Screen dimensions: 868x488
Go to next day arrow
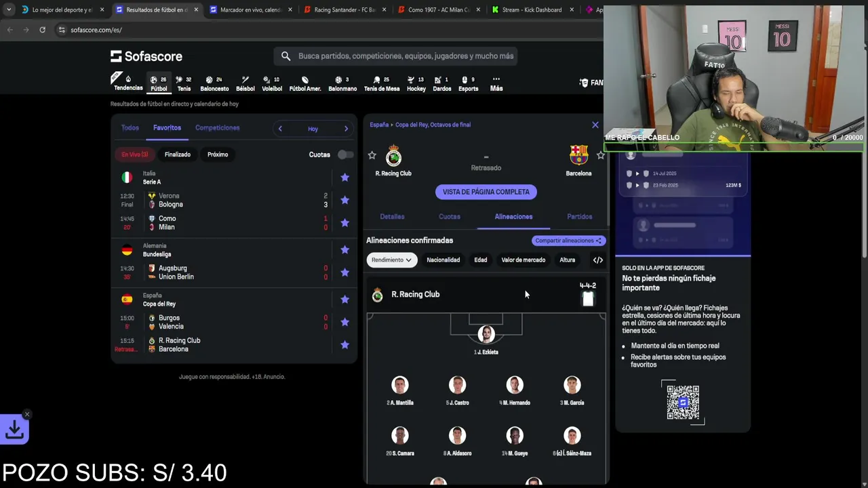(346, 129)
